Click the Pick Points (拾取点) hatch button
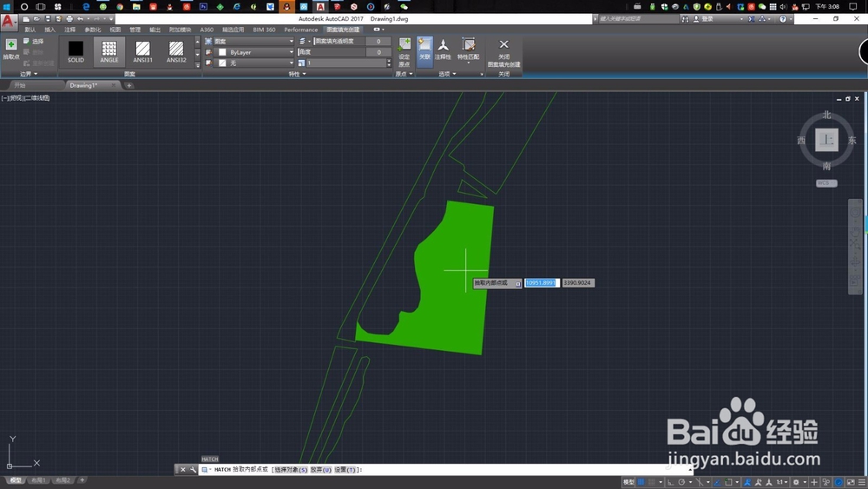The width and height of the screenshot is (868, 489). (x=10, y=49)
